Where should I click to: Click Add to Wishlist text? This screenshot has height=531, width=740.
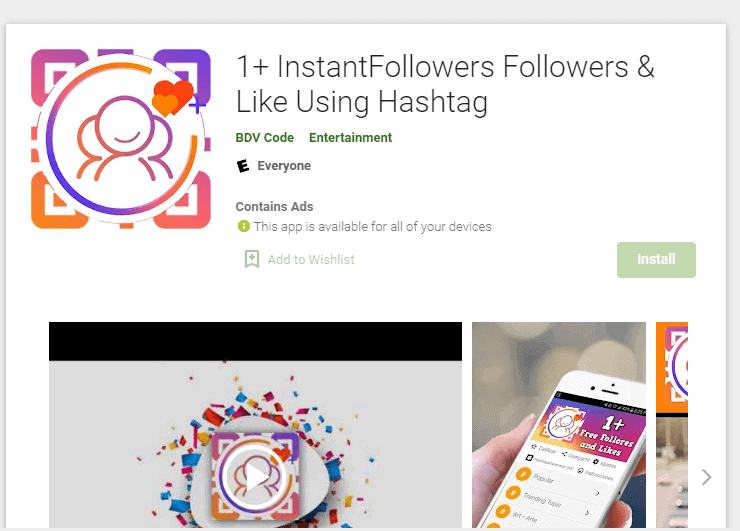pos(311,259)
